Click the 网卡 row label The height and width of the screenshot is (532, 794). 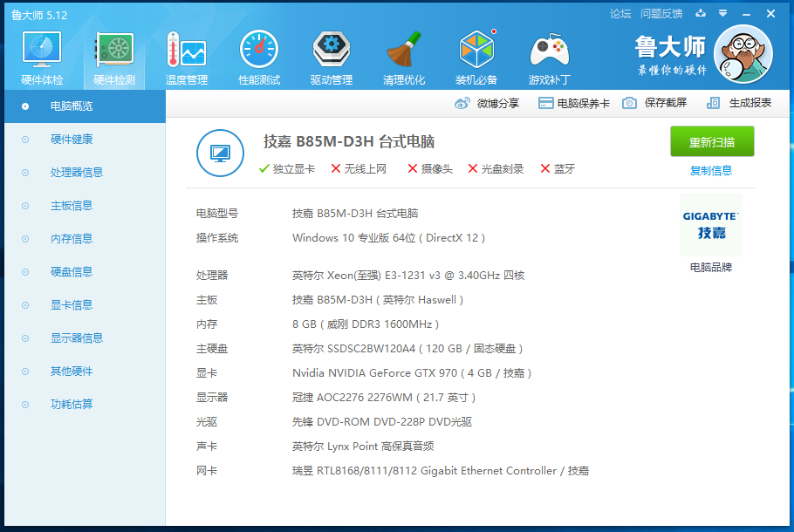207,471
